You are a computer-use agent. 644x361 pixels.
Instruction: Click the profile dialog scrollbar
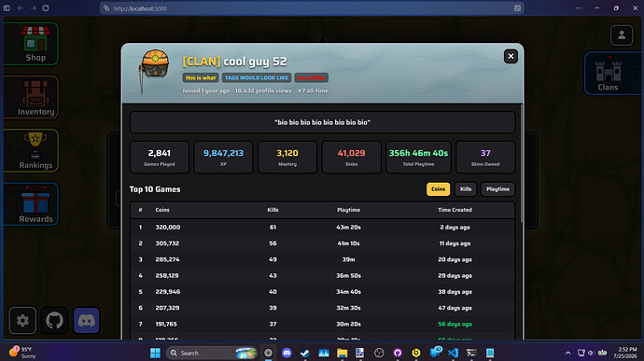click(522, 163)
